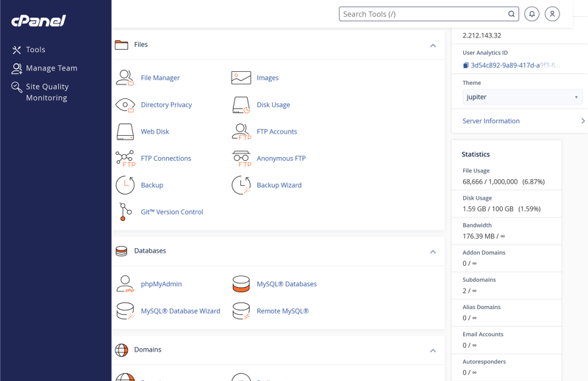This screenshot has width=588, height=381.
Task: Click the Backup Wizard icon
Action: pos(241,185)
